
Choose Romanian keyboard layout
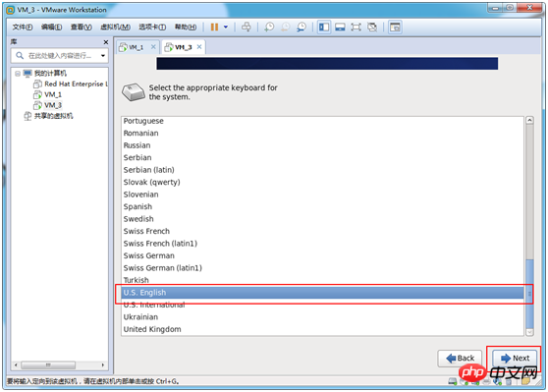pyautogui.click(x=322, y=134)
